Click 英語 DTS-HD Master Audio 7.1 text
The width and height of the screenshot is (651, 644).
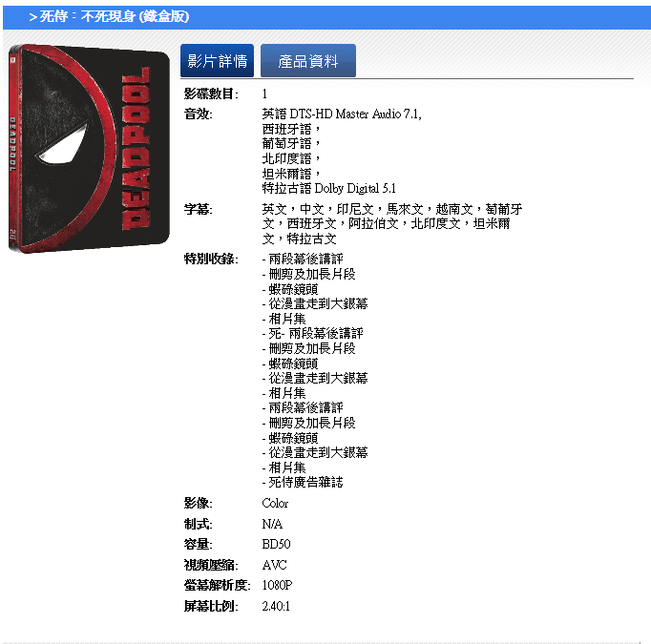[x=342, y=114]
